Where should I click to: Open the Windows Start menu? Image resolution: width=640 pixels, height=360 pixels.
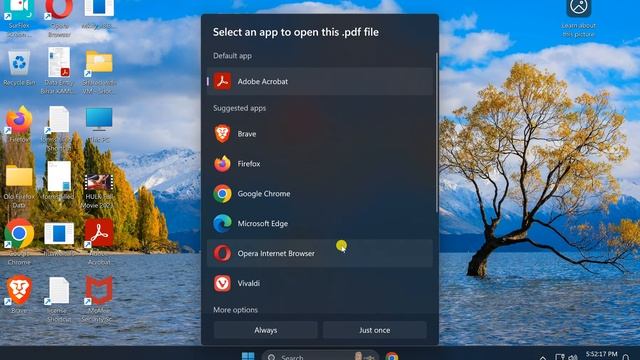(248, 356)
